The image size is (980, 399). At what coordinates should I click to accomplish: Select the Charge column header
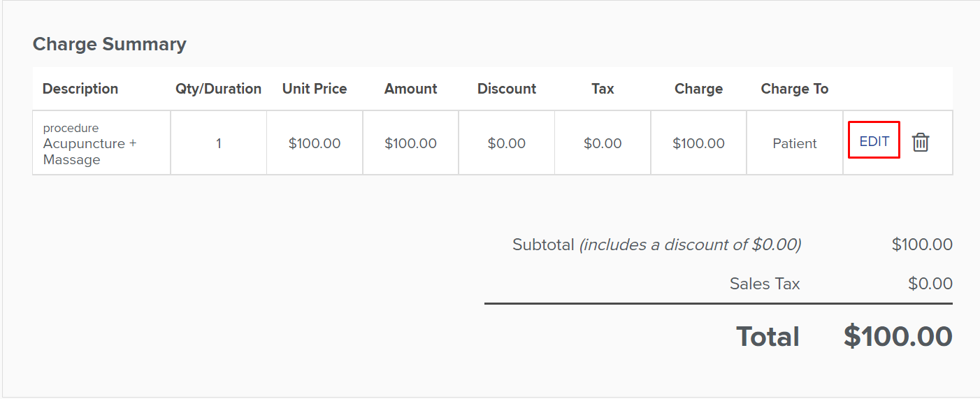(x=698, y=89)
